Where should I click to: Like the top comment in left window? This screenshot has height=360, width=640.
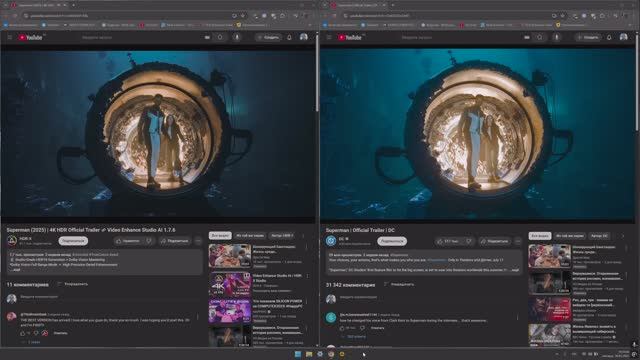(x=23, y=333)
